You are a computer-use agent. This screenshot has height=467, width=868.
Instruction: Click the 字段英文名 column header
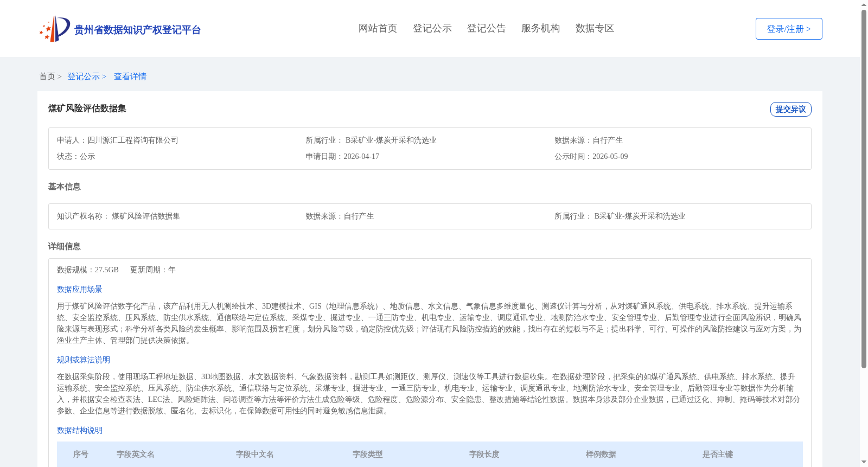pyautogui.click(x=136, y=455)
